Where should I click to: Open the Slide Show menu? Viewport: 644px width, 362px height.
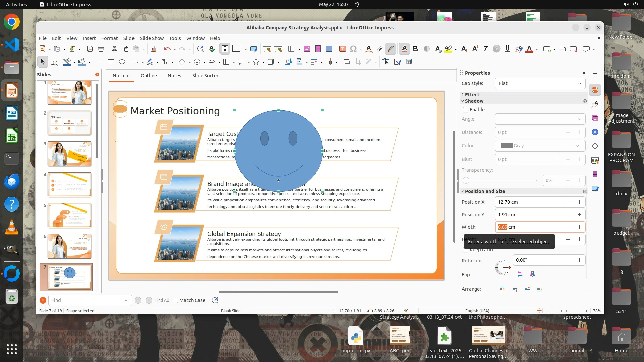pos(152,38)
